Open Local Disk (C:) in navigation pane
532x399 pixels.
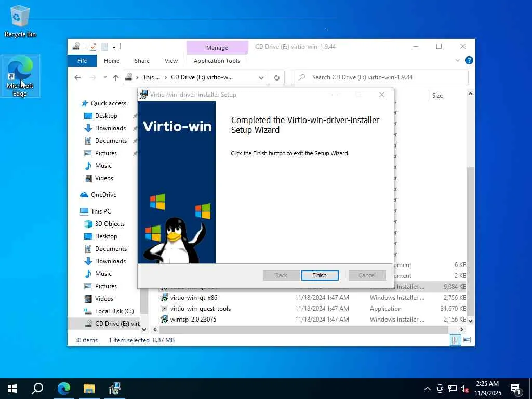tap(114, 311)
